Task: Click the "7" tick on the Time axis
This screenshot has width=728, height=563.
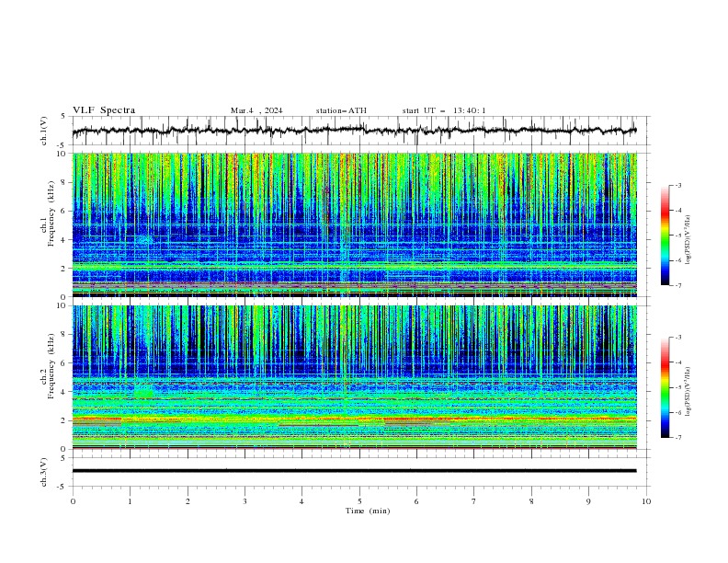Action: pos(474,501)
